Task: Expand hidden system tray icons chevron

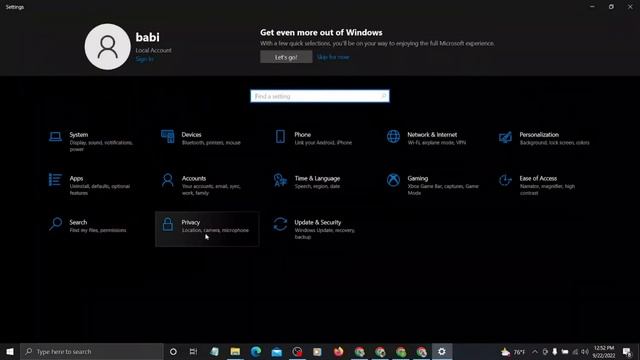Action: pos(535,351)
